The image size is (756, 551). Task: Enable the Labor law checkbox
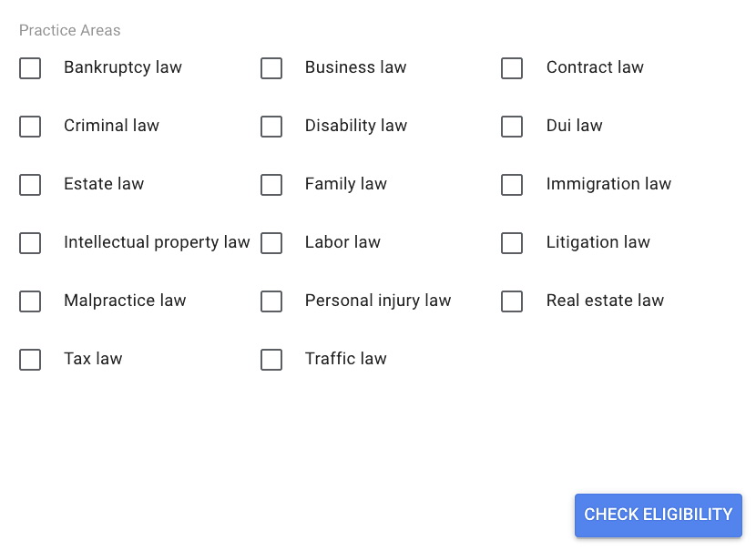click(271, 243)
